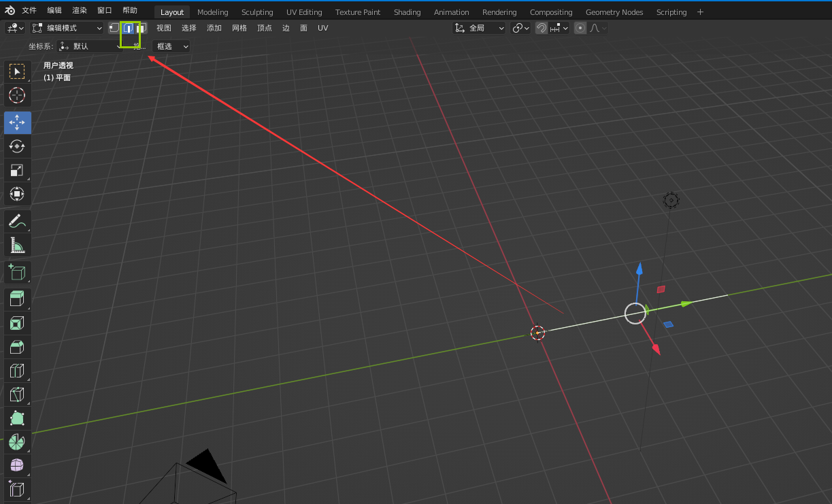Select the Add Cube tool
The width and height of the screenshot is (832, 504).
tap(17, 272)
